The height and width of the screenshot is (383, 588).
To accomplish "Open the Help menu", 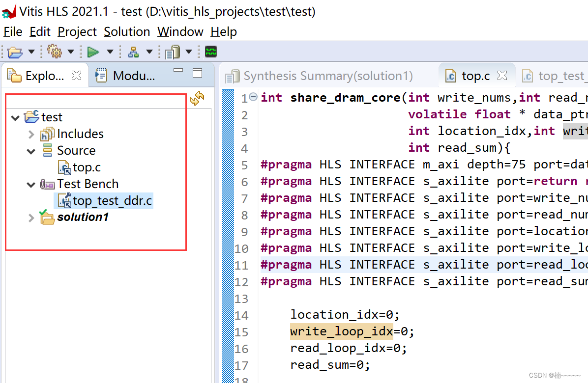I will pos(224,32).
